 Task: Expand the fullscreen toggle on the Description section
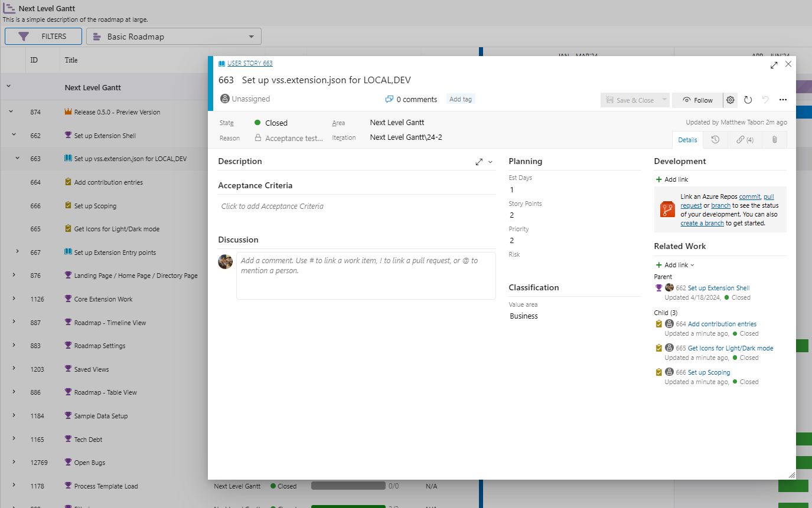pyautogui.click(x=479, y=161)
